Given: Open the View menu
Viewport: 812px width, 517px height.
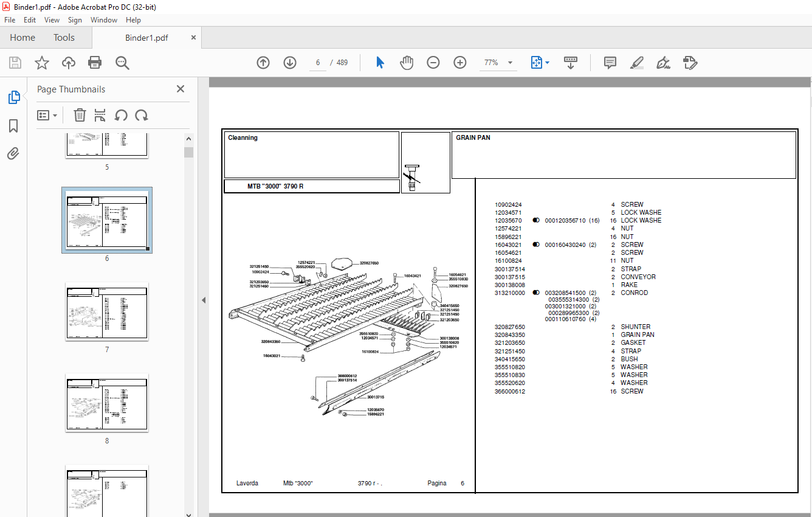Looking at the screenshot, I should coord(52,20).
